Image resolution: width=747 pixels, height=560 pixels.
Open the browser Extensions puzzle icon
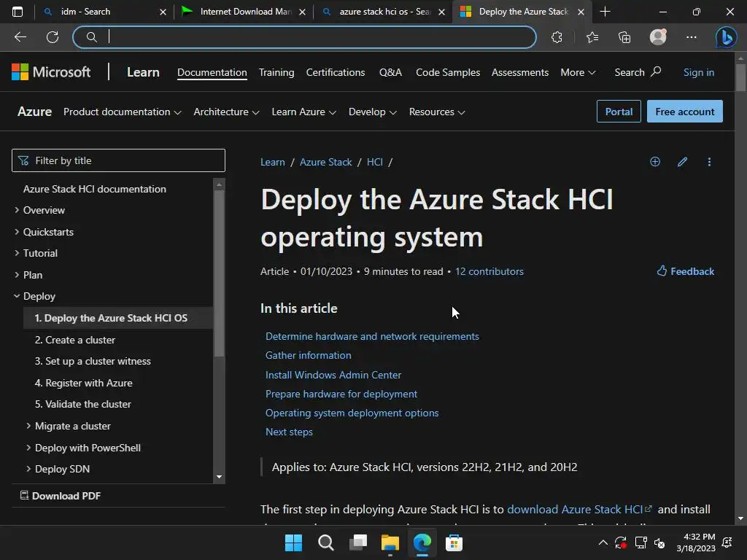click(x=557, y=37)
